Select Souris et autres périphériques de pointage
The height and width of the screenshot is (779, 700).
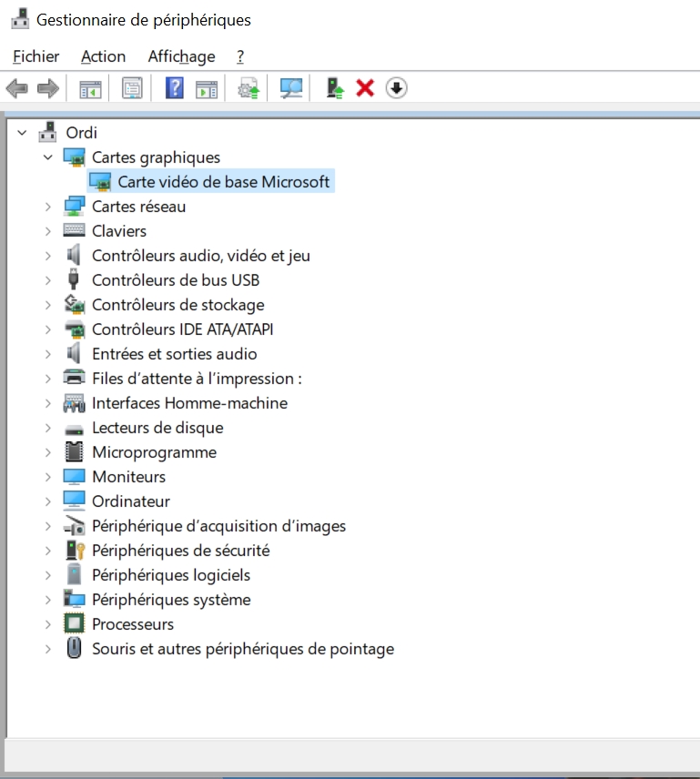click(242, 649)
